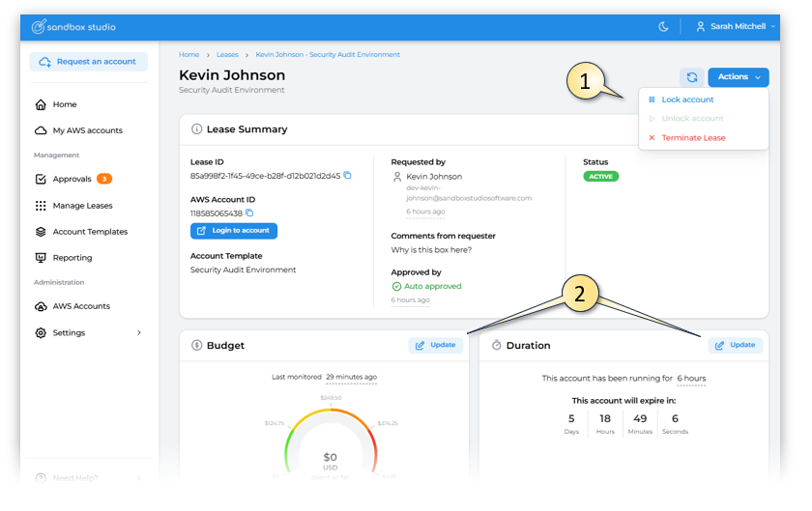The image size is (812, 511).
Task: Click Account Templates layers icon
Action: 41,232
